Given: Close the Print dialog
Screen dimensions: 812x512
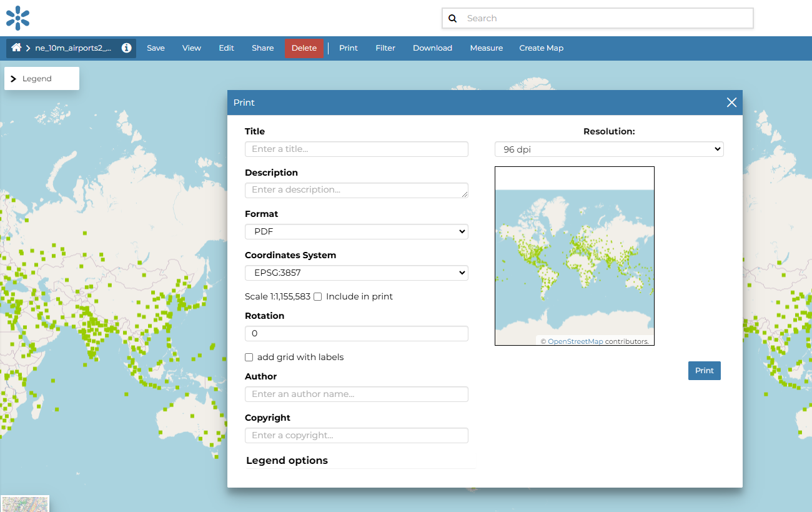Looking at the screenshot, I should tap(731, 103).
